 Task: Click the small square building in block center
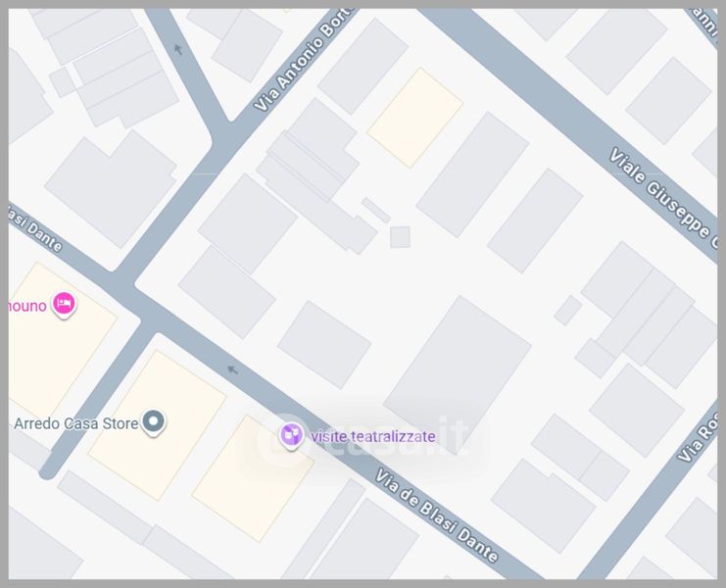[400, 237]
